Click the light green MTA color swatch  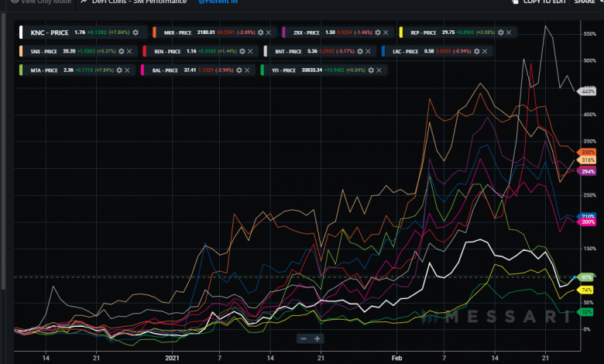[x=21, y=70]
